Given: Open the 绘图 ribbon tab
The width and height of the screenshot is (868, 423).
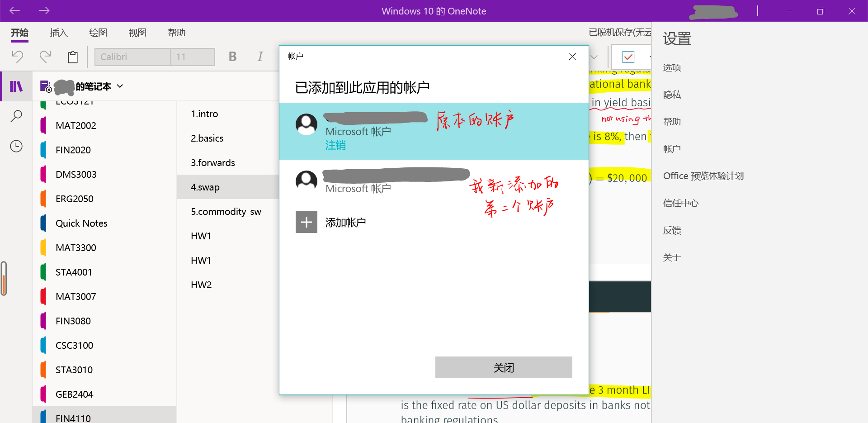Looking at the screenshot, I should click(x=98, y=33).
